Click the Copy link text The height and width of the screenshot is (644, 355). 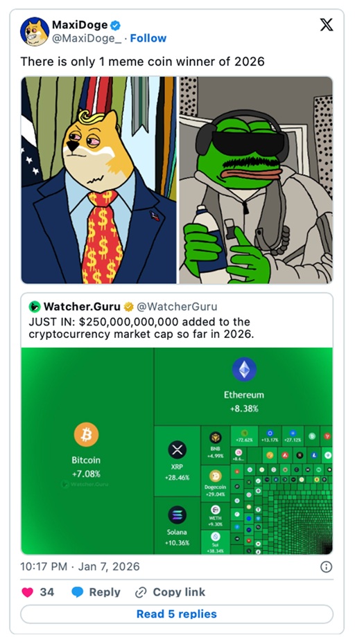pyautogui.click(x=179, y=592)
